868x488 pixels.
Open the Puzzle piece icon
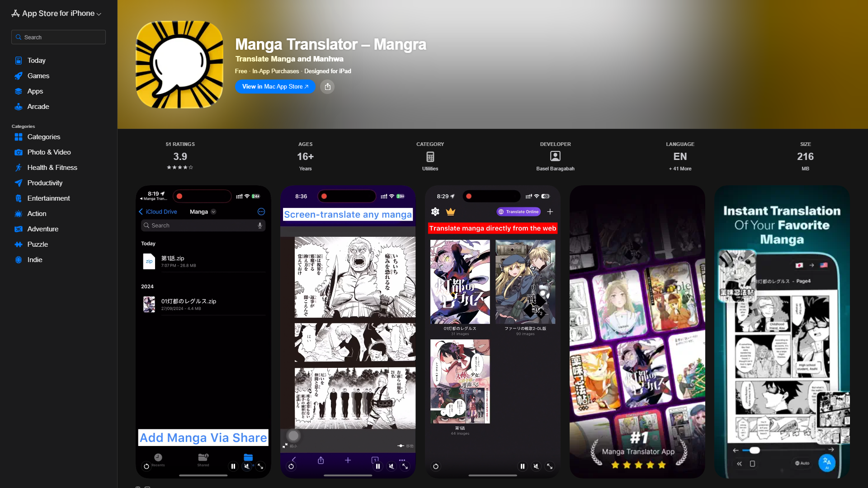pos(18,244)
